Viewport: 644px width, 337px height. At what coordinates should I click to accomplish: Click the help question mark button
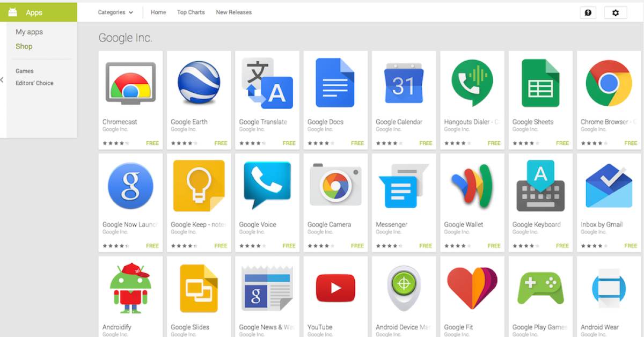tap(588, 13)
